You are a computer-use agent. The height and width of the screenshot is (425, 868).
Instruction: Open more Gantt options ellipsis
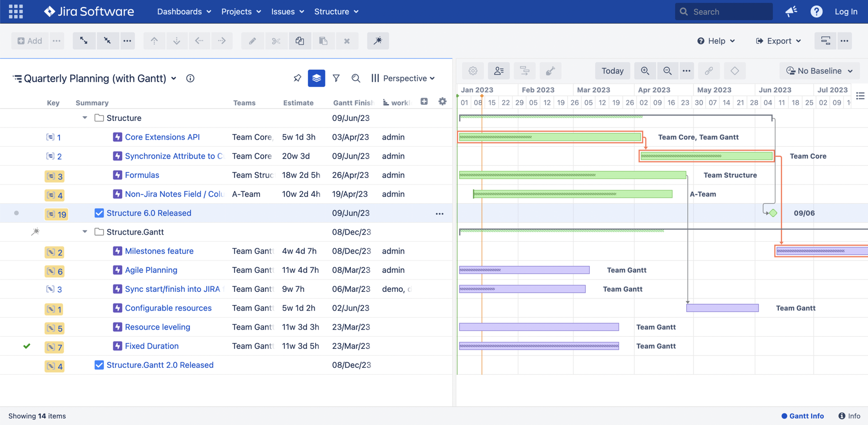tap(686, 71)
